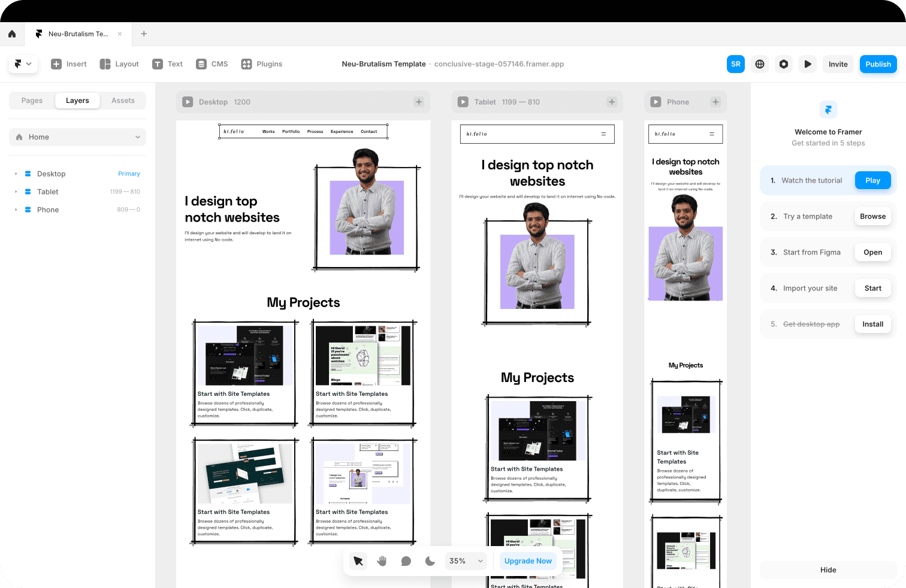The height and width of the screenshot is (588, 906).
Task: Select the desktop hero portrait image
Action: [x=367, y=202]
